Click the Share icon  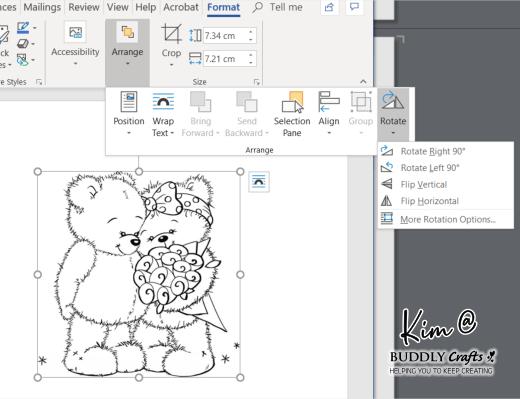(x=329, y=7)
